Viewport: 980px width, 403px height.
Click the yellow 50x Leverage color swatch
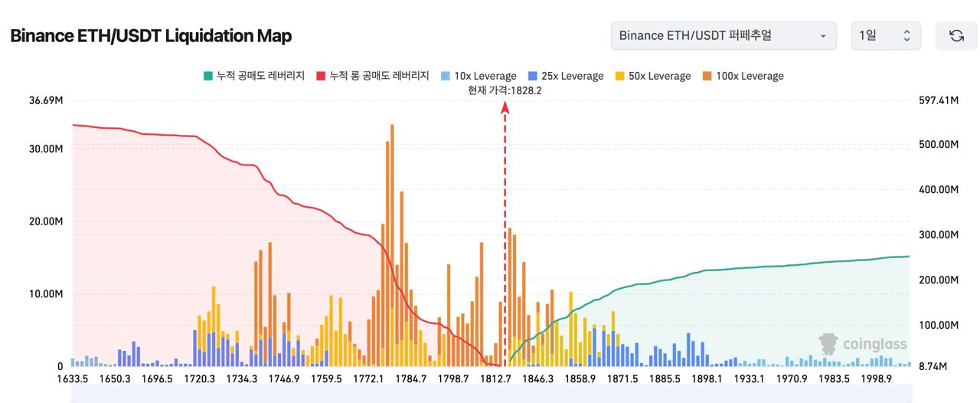point(620,76)
